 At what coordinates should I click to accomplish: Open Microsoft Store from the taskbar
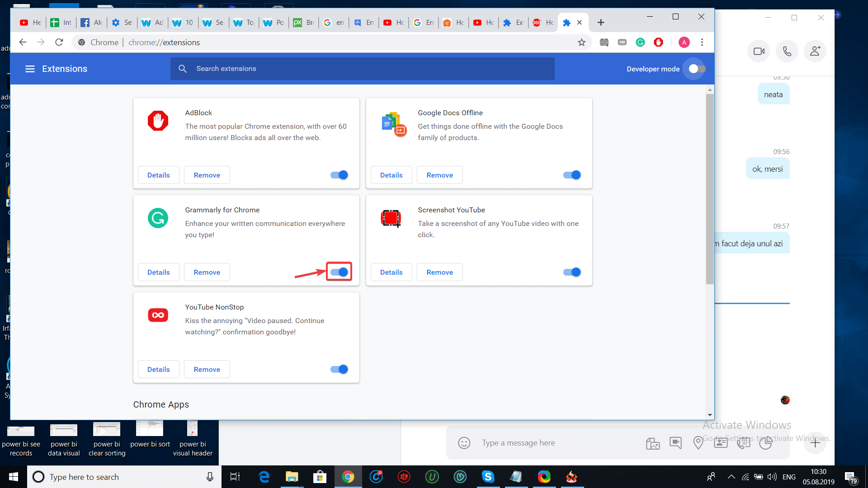click(x=320, y=477)
